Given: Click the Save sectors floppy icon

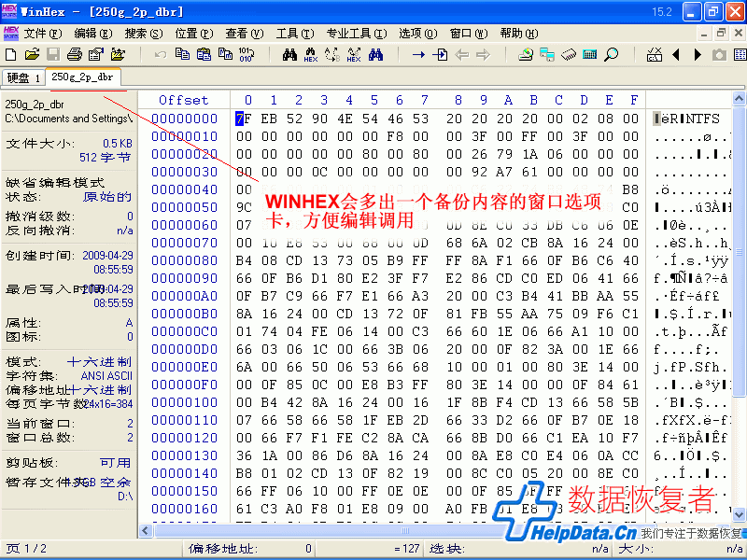Looking at the screenshot, I should coord(53,54).
